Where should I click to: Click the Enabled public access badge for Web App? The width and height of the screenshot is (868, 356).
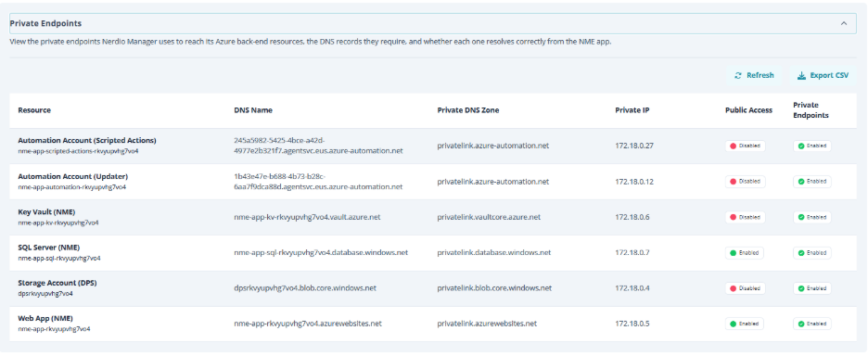tap(745, 324)
